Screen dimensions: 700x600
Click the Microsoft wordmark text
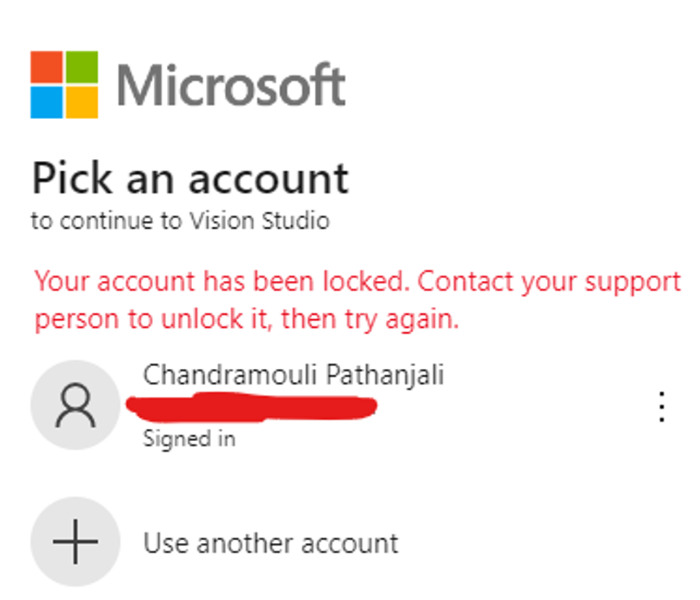click(x=230, y=84)
